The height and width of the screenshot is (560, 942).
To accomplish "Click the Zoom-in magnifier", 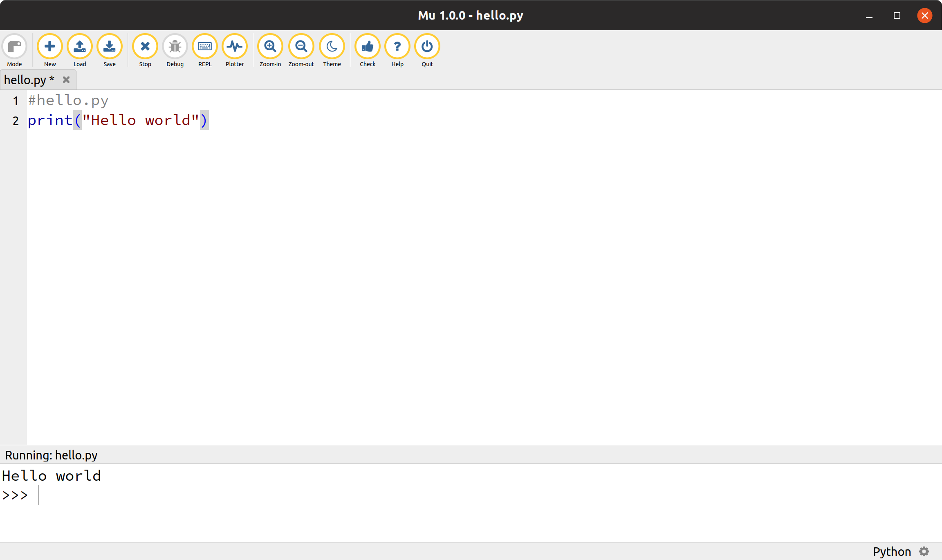I will (270, 47).
